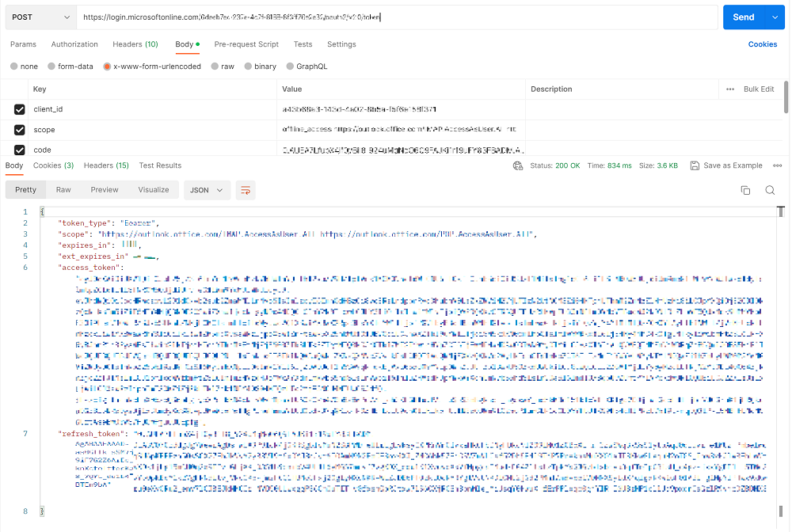Open response options ellipsis menu
Screen dimensions: 792x532
coord(778,165)
